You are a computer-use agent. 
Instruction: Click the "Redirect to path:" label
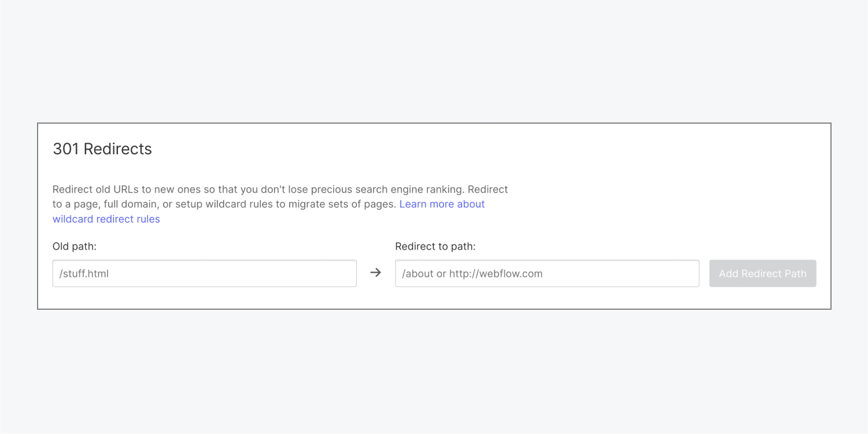(435, 246)
